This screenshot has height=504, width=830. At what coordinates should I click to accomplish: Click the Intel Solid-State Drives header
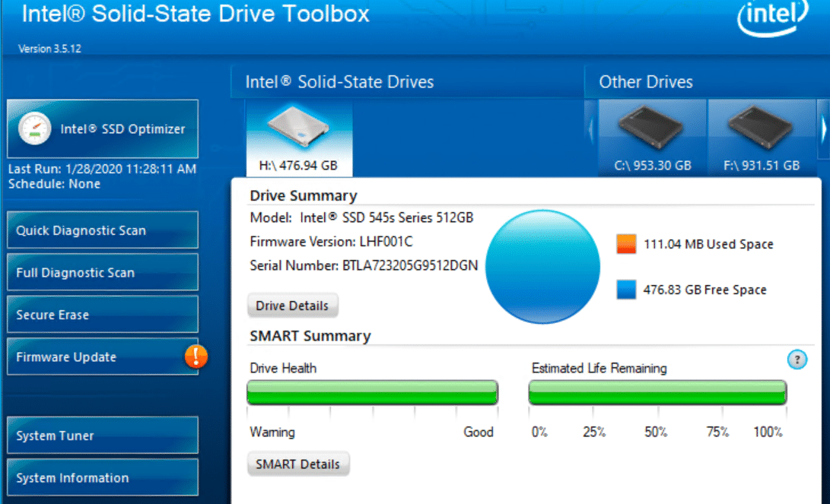pos(339,82)
